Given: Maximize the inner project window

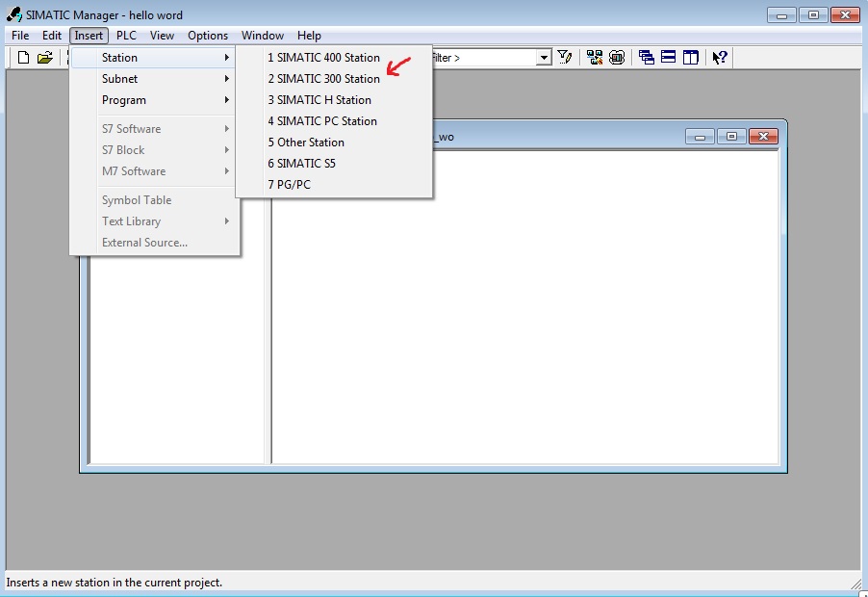Looking at the screenshot, I should 731,137.
